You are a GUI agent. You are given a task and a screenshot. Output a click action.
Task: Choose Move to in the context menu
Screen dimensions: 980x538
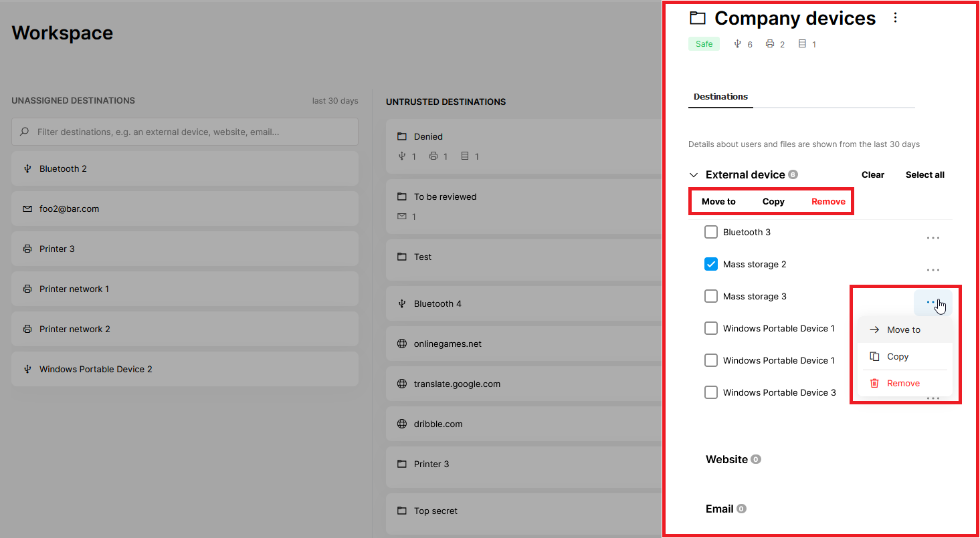pyautogui.click(x=903, y=330)
